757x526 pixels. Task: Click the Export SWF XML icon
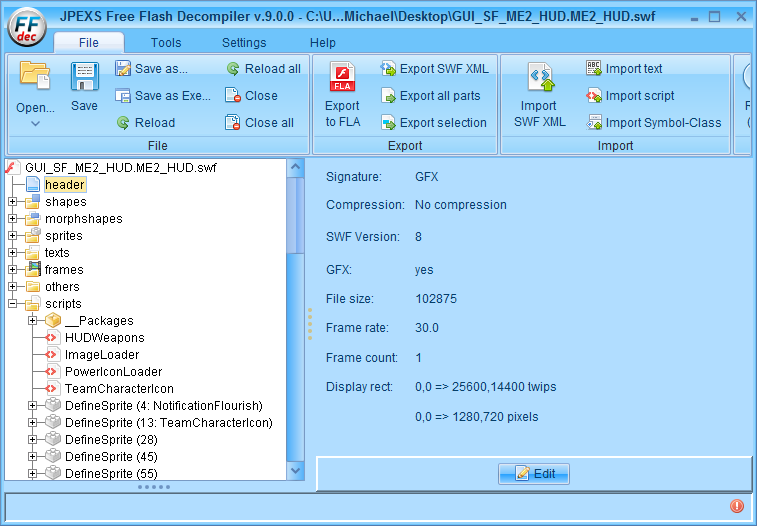pyautogui.click(x=389, y=69)
